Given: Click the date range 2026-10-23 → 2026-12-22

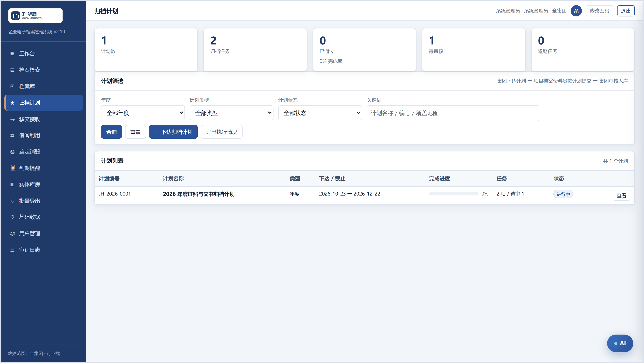Looking at the screenshot, I should (x=349, y=194).
